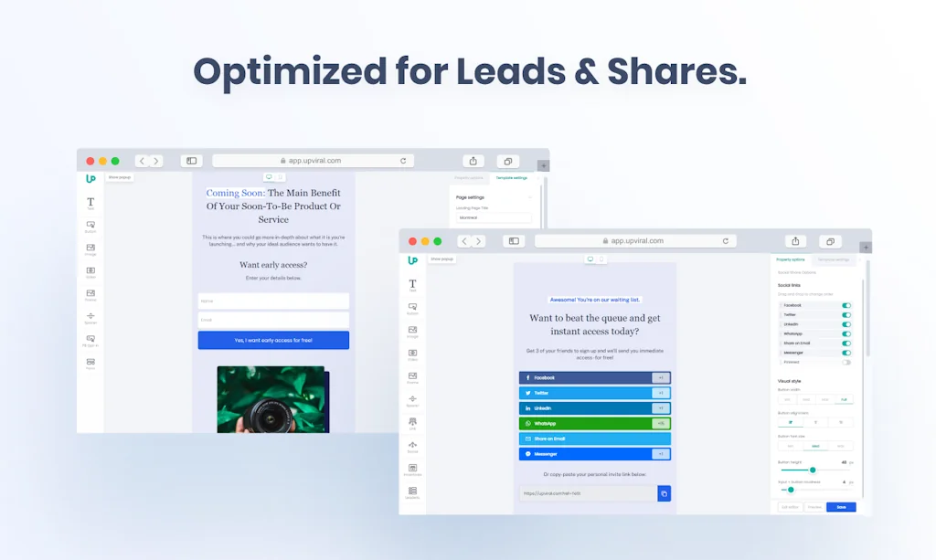Select the Video element in the front window sidebar
Screen dimensions: 936x560
click(x=412, y=354)
